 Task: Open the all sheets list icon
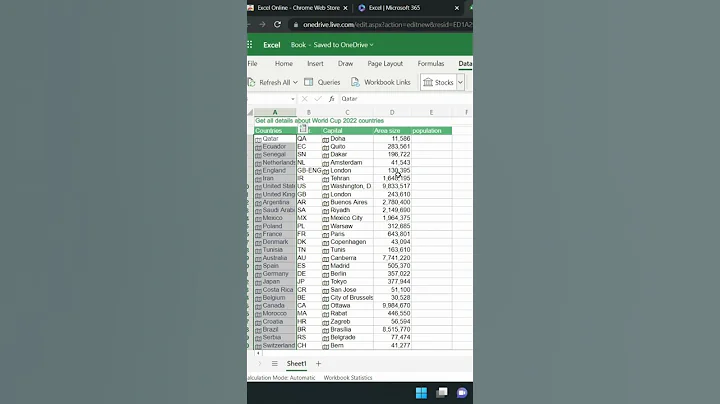tap(275, 364)
